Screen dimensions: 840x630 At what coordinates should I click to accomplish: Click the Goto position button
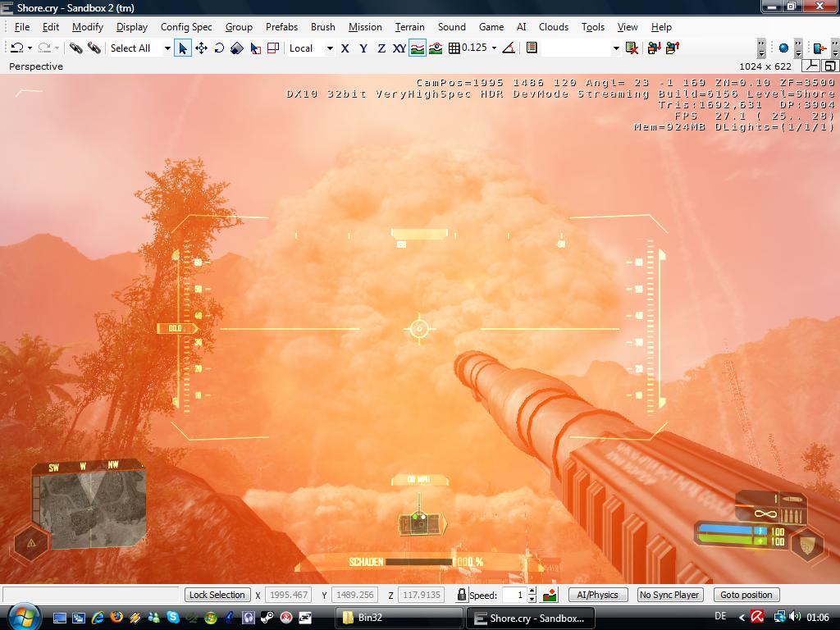746,595
